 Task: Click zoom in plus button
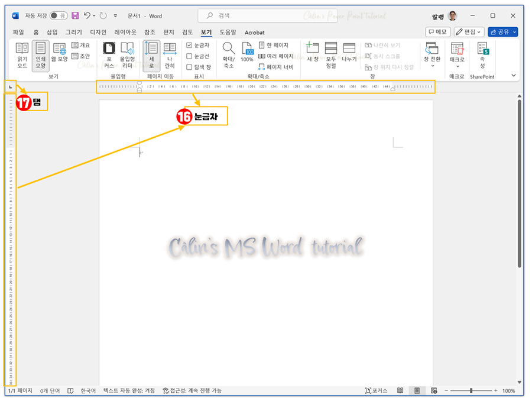coord(496,391)
